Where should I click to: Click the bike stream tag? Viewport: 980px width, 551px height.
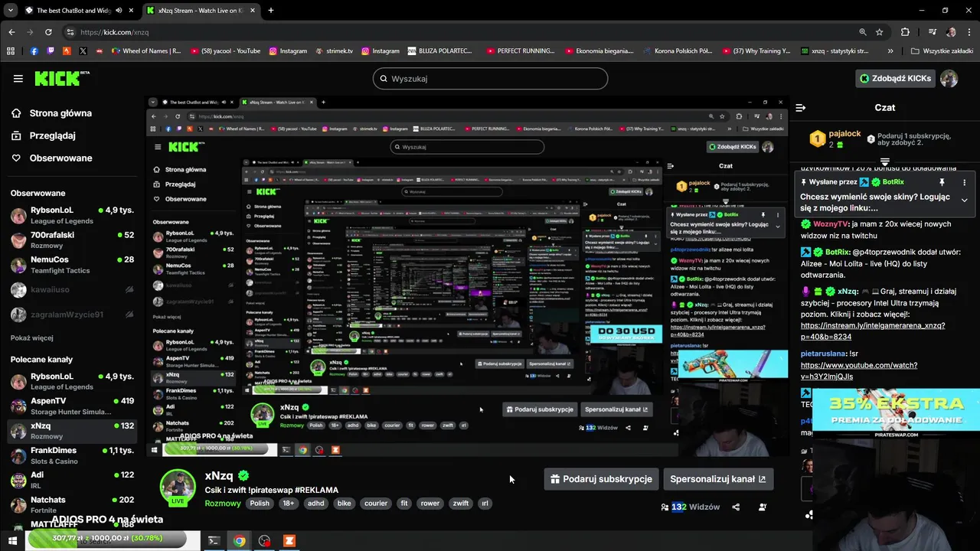point(344,504)
